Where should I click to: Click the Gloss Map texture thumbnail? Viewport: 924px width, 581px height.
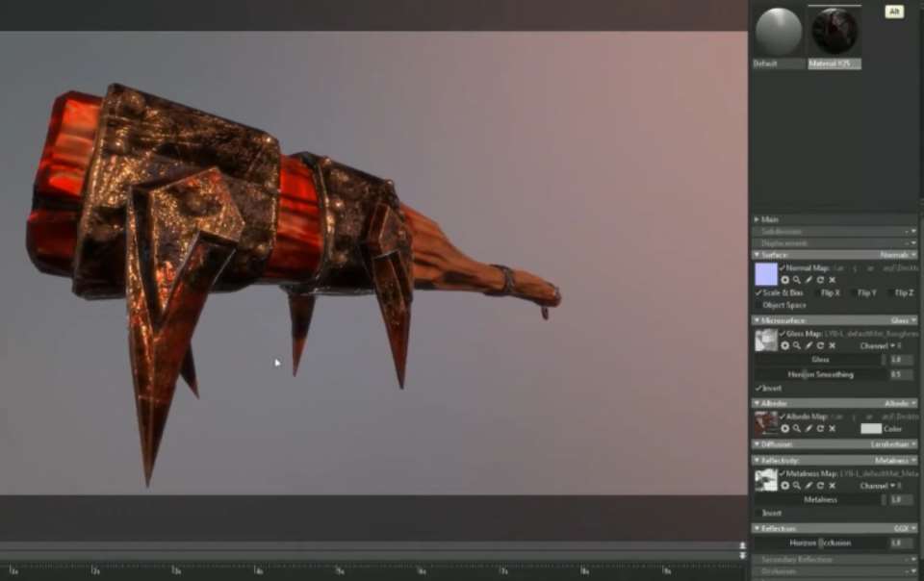coord(766,341)
